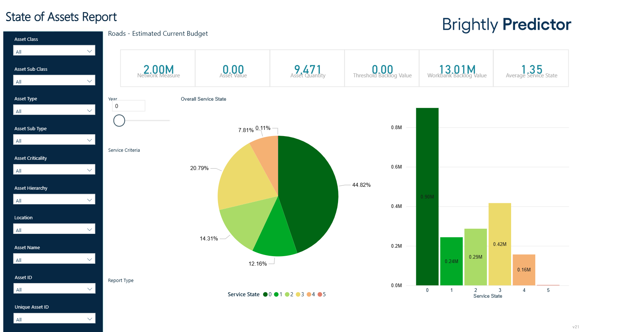Click the Year slider handle
Screen dimensions: 644x332
click(119, 120)
